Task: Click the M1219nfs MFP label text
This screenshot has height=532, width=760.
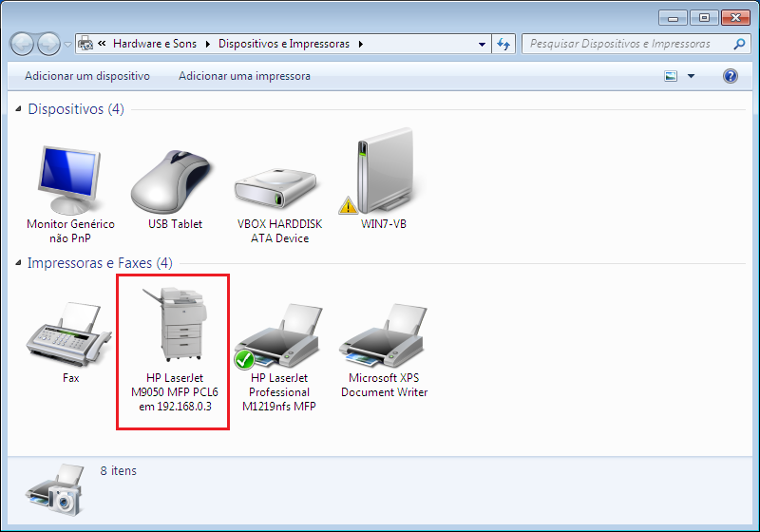Action: (279, 407)
